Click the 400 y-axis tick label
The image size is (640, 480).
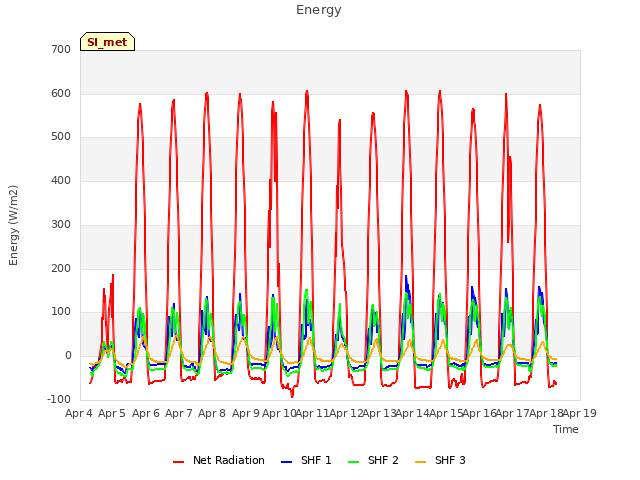click(61, 180)
